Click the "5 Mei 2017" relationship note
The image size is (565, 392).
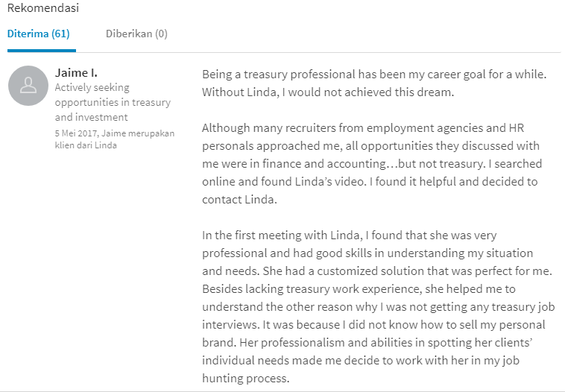tap(115, 139)
